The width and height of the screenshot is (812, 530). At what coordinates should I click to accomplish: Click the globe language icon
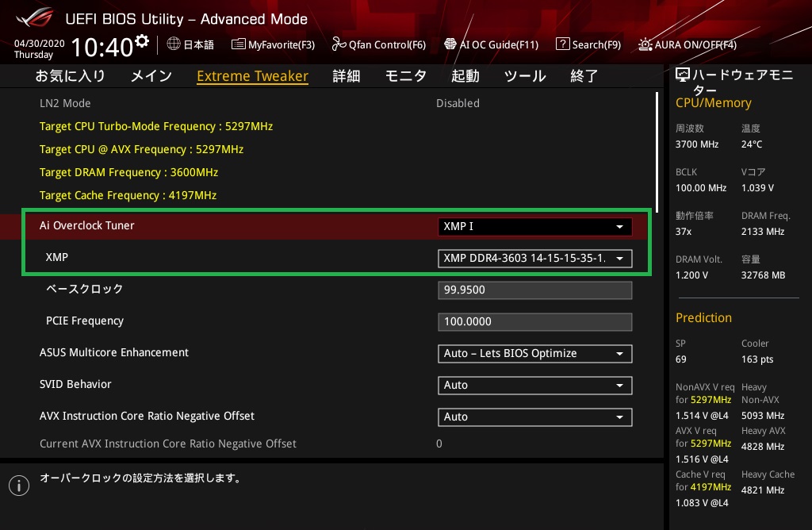coord(174,44)
